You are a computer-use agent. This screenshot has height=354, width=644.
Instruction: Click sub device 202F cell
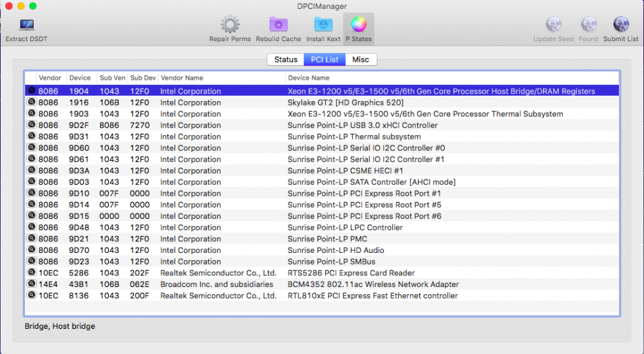(140, 273)
